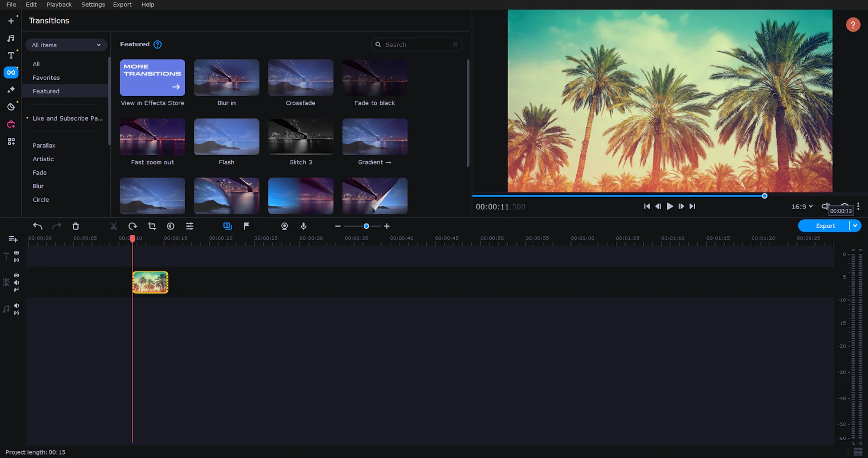This screenshot has height=458, width=868.
Task: Select the Parallax transitions category
Action: click(44, 145)
